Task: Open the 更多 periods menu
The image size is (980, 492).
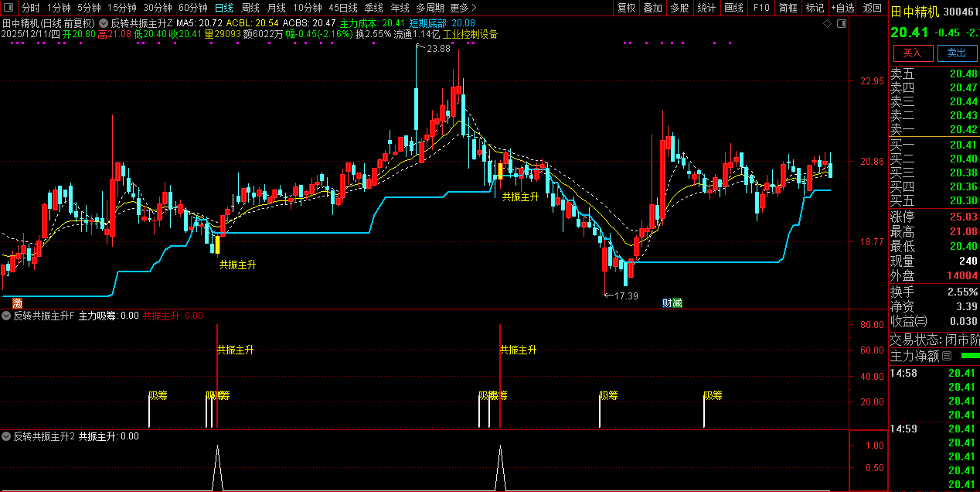Action: click(463, 8)
